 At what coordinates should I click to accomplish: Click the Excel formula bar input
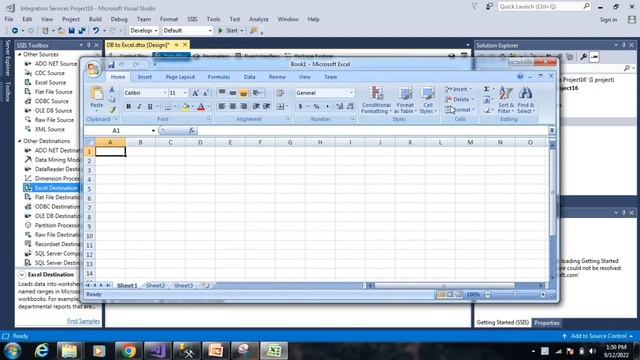point(373,130)
